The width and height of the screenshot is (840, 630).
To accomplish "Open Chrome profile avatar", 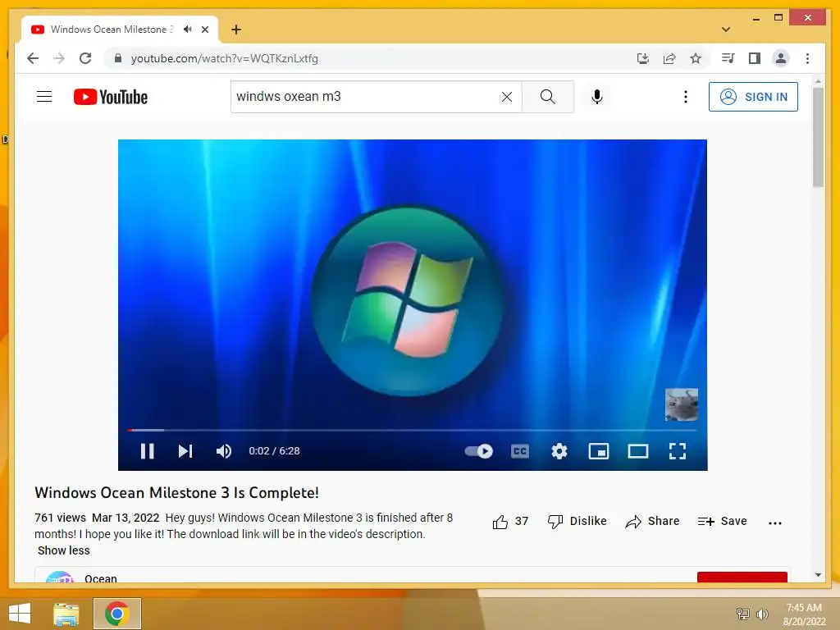I will tap(781, 58).
